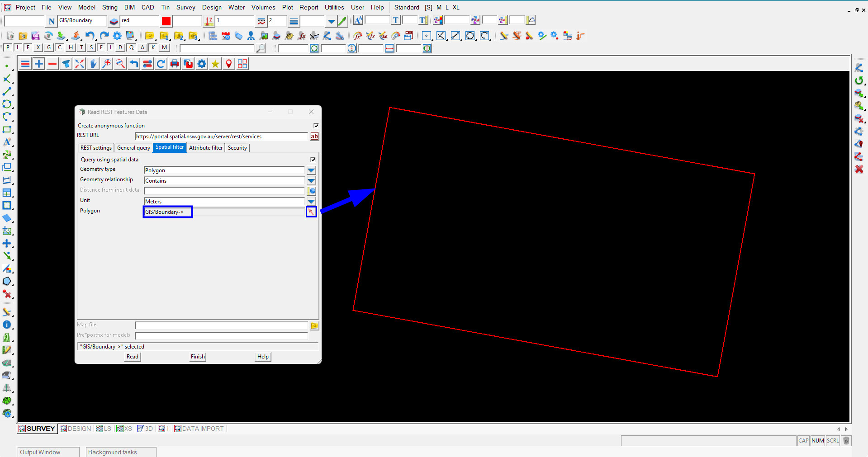Toggle Create anonymous function checkbox
This screenshot has width=868, height=457.
316,126
